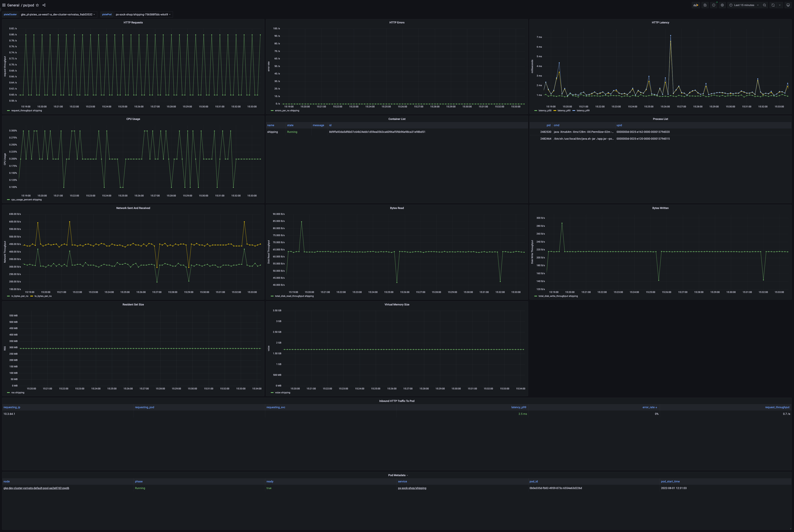Viewport: 794px width, 532px height.
Task: Cycle view mode with monitor icon
Action: [788, 5]
